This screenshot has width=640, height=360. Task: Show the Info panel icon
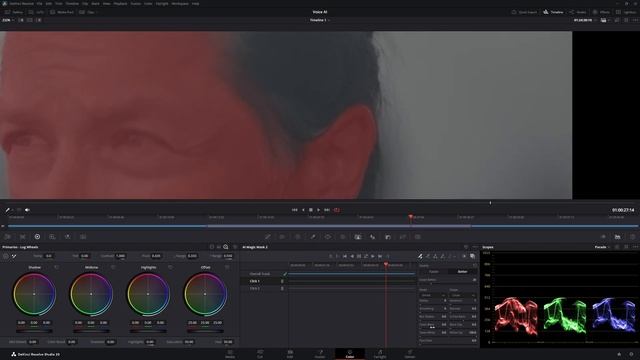[x=632, y=237]
